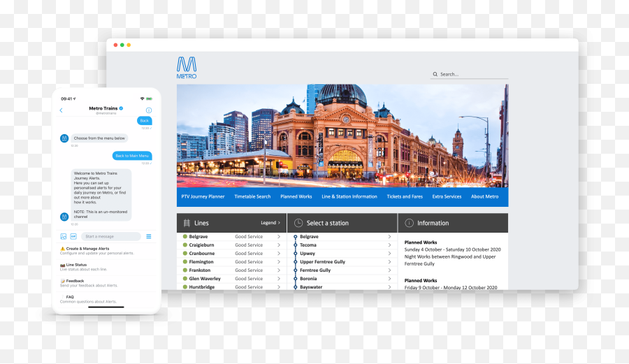629x364 pixels.
Task: Open the Craigieburn line row chevron
Action: [279, 245]
